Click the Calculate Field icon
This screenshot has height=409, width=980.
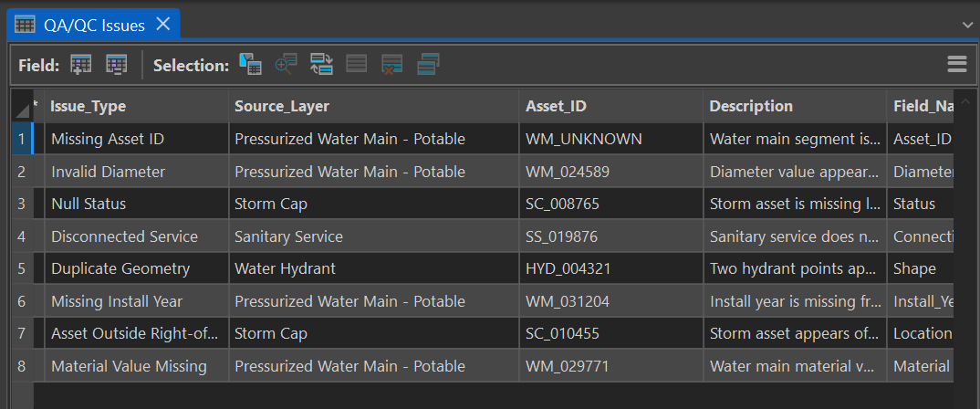click(x=116, y=65)
